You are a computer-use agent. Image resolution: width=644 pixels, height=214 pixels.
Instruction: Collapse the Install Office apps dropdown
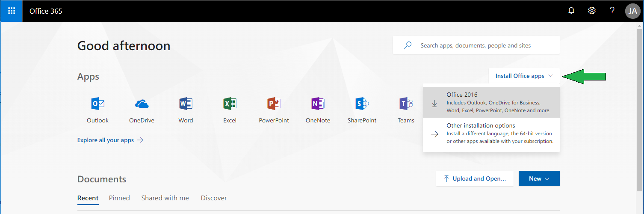(x=524, y=76)
